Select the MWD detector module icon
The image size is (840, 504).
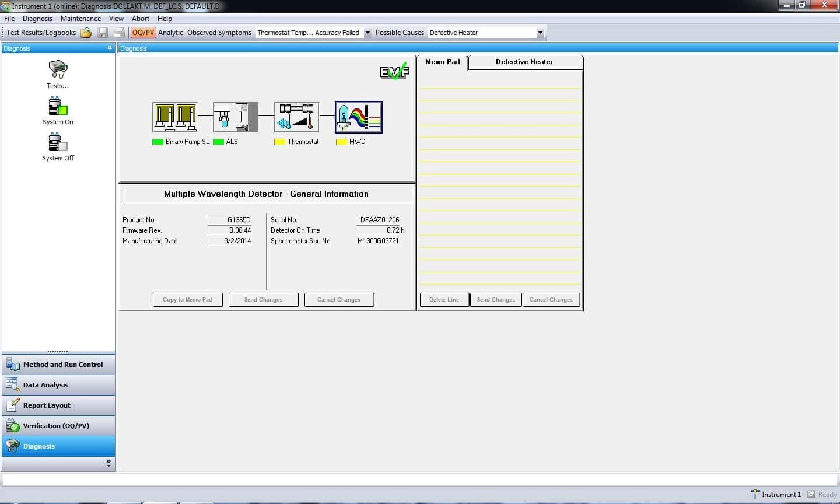click(x=358, y=117)
